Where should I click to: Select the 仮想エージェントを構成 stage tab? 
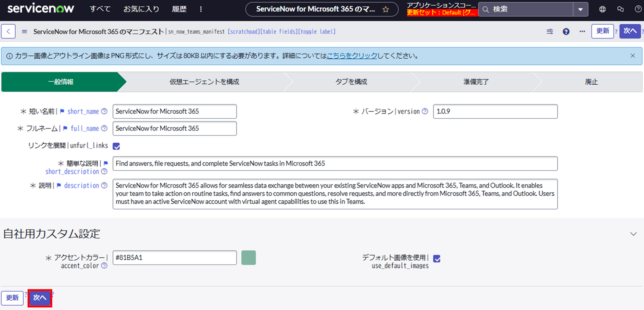click(x=204, y=82)
